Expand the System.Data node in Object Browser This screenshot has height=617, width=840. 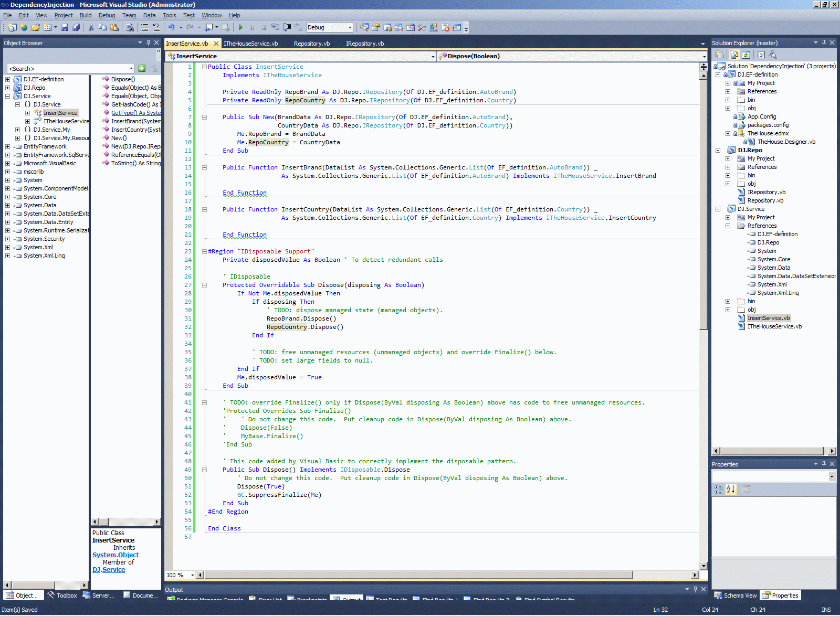point(7,205)
